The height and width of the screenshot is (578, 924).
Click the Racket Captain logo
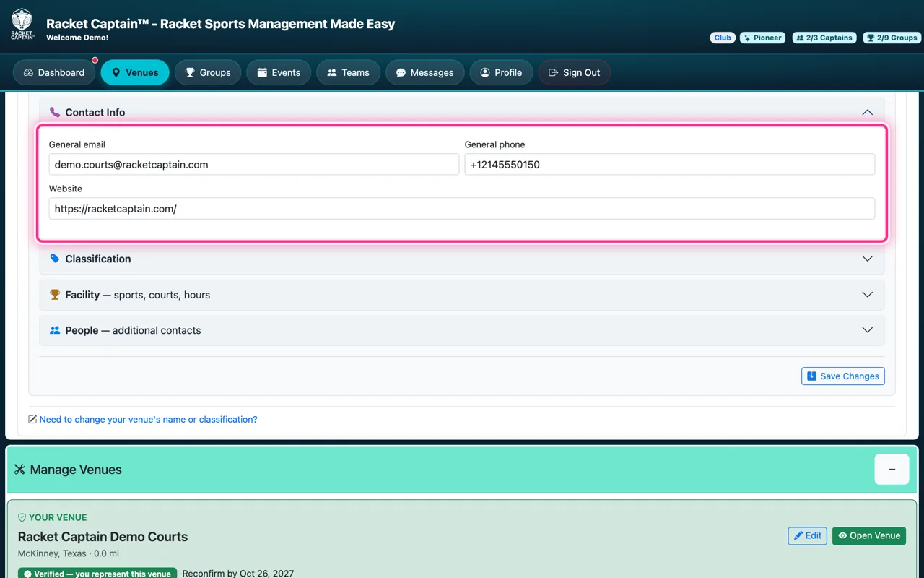coord(22,25)
